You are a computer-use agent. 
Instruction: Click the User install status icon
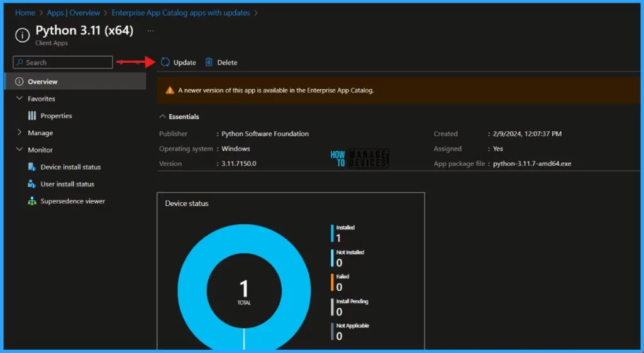31,184
